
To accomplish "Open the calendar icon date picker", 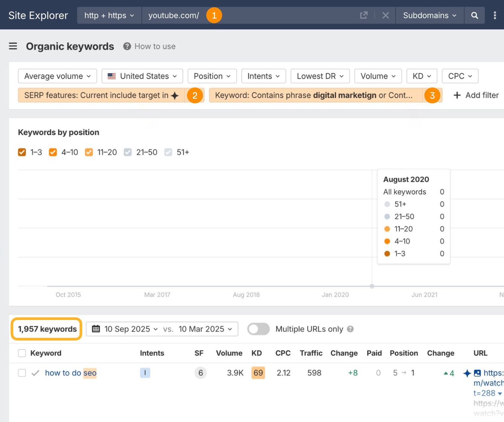I will pos(96,329).
